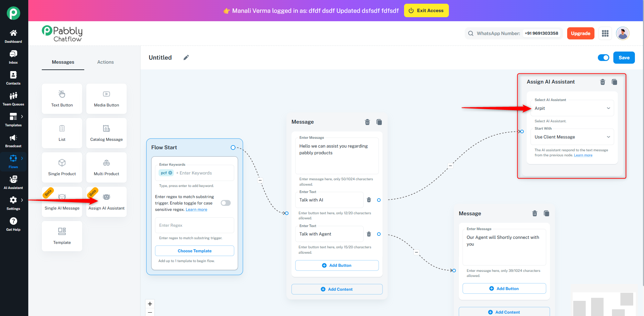644x316 pixels.
Task: Open the Dashboard from the sidebar
Action: 13,36
